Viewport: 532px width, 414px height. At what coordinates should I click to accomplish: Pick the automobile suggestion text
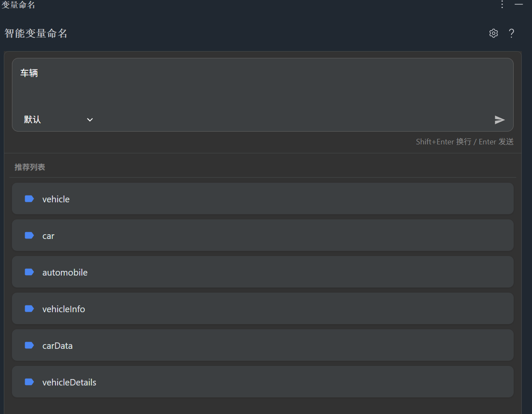tap(65, 273)
